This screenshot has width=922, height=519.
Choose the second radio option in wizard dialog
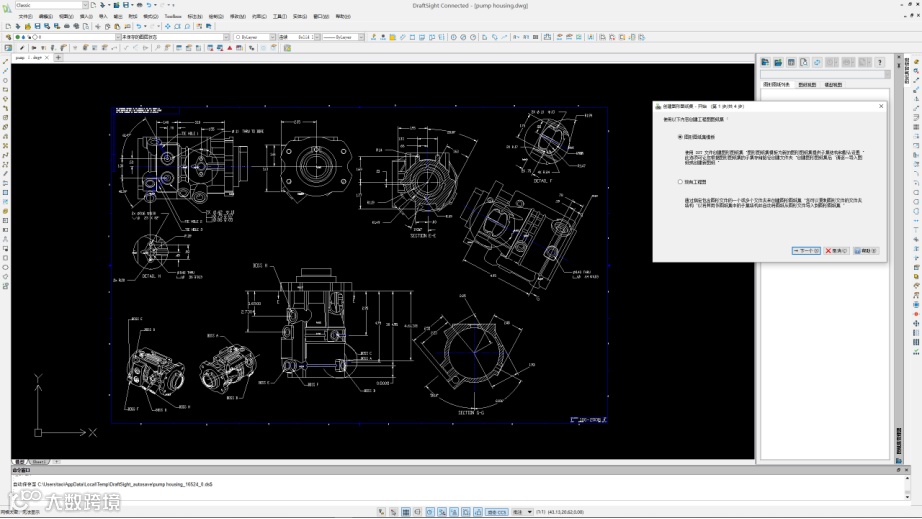680,182
